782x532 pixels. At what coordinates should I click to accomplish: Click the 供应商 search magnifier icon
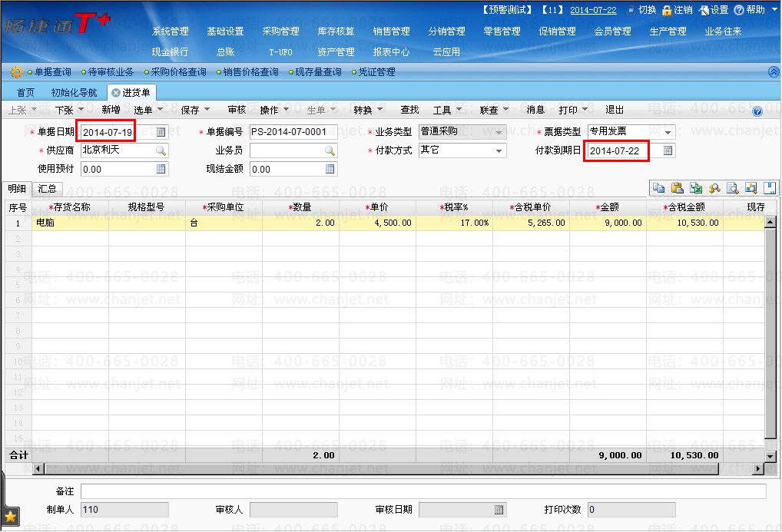pos(161,150)
